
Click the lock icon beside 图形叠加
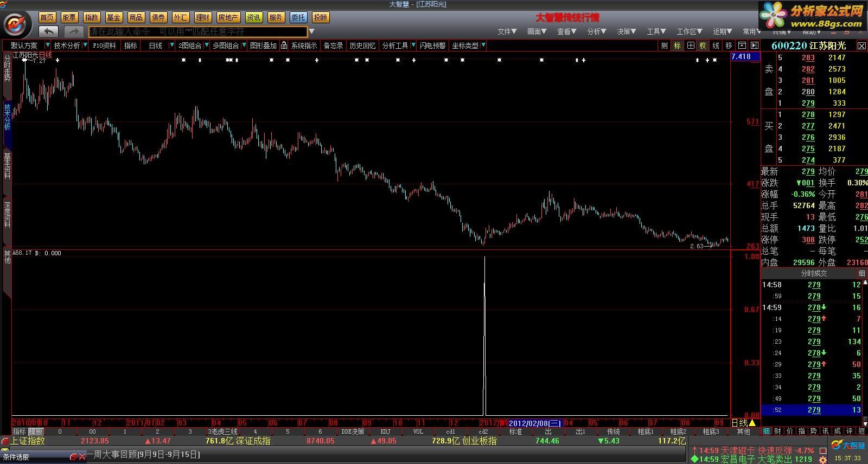[x=284, y=46]
